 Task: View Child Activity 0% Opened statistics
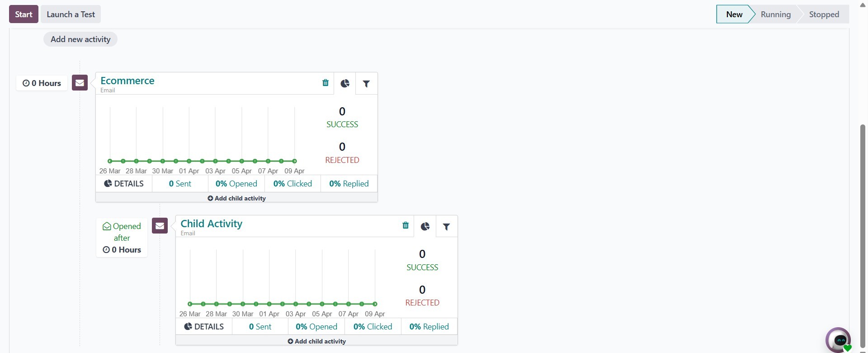coord(316,327)
